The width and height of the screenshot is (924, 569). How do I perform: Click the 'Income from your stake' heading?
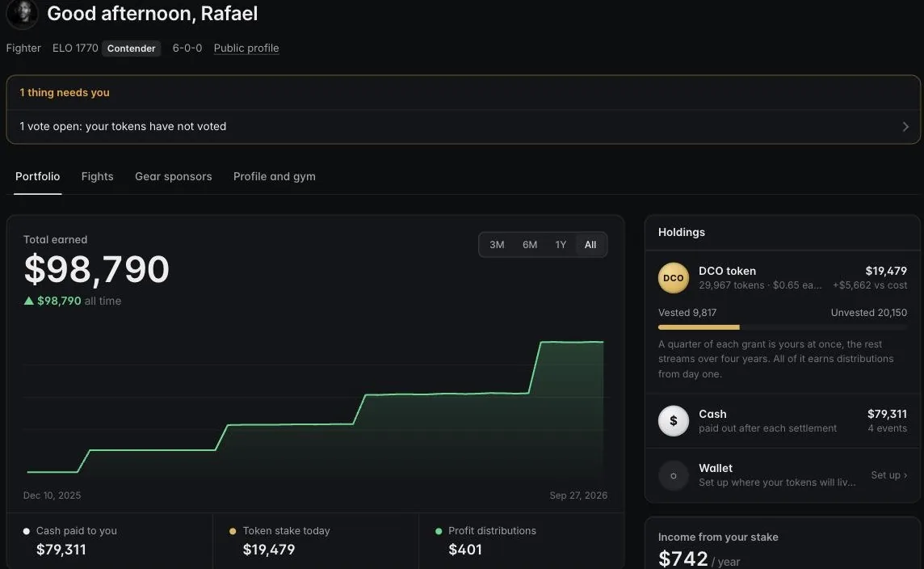click(718, 537)
